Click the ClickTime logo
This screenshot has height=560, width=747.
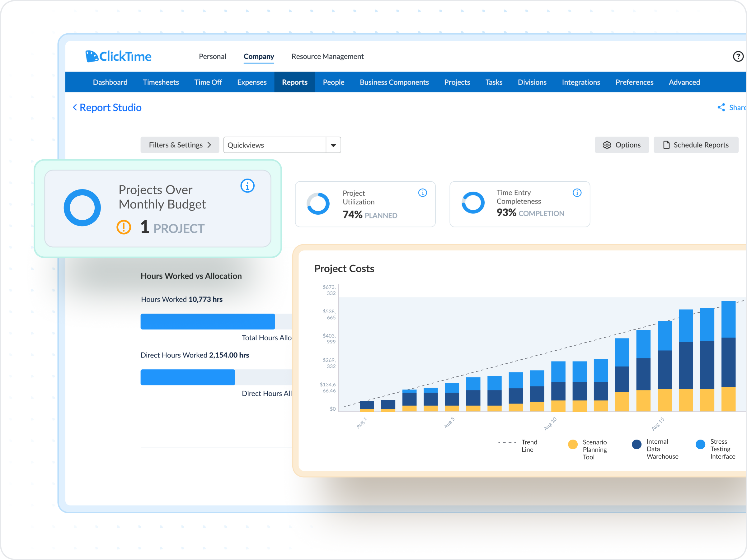118,56
